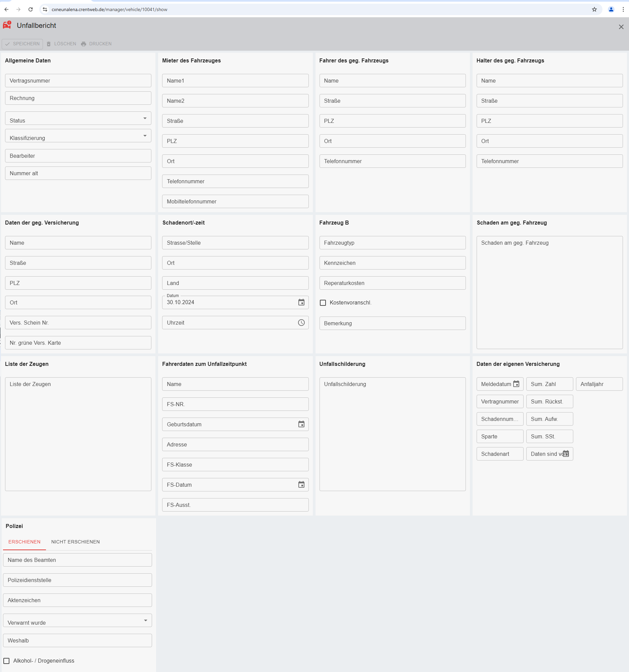The height and width of the screenshot is (672, 629).
Task: Bookmark this page with star icon
Action: [x=594, y=9]
